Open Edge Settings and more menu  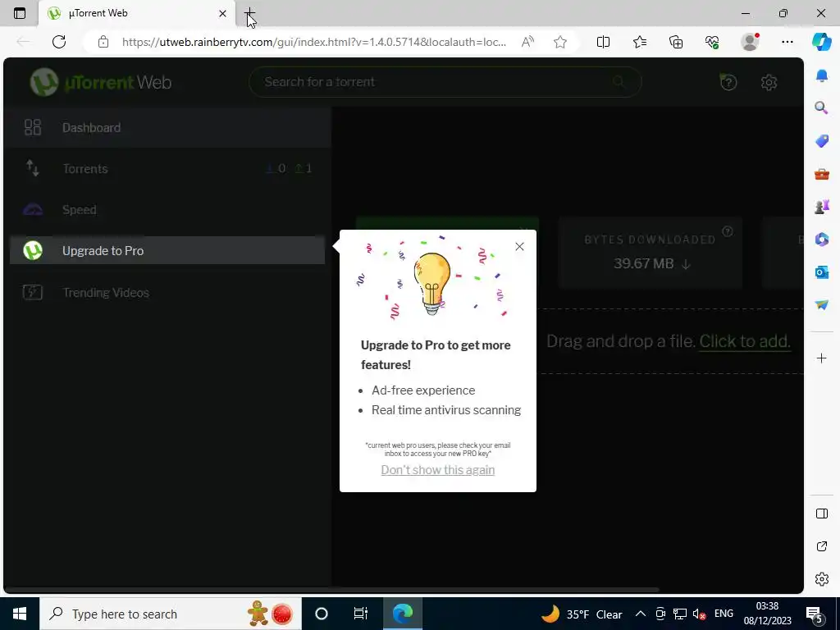[x=787, y=42]
